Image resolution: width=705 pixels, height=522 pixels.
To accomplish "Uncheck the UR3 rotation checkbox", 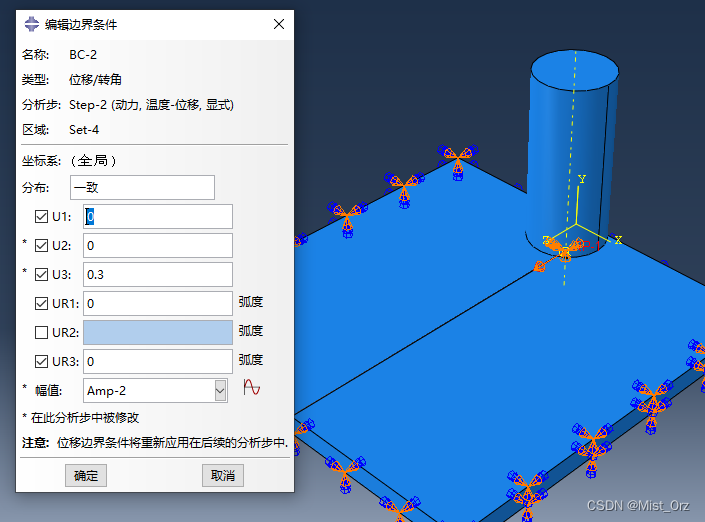I will click(x=41, y=361).
